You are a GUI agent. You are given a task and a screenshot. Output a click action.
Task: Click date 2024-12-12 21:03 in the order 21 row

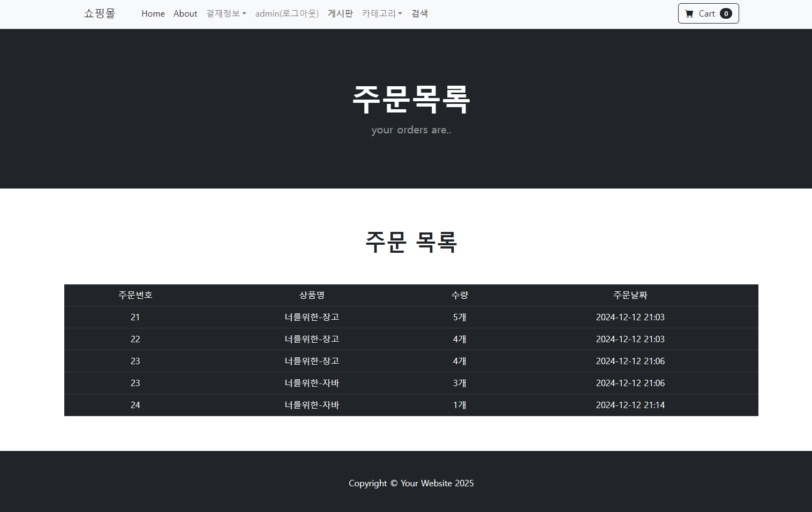(630, 317)
